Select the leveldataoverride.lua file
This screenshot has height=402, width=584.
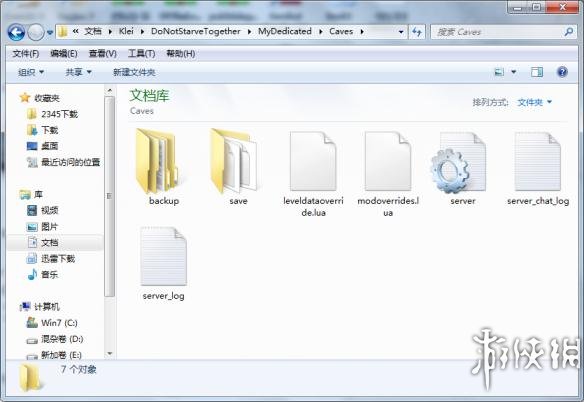click(x=313, y=161)
